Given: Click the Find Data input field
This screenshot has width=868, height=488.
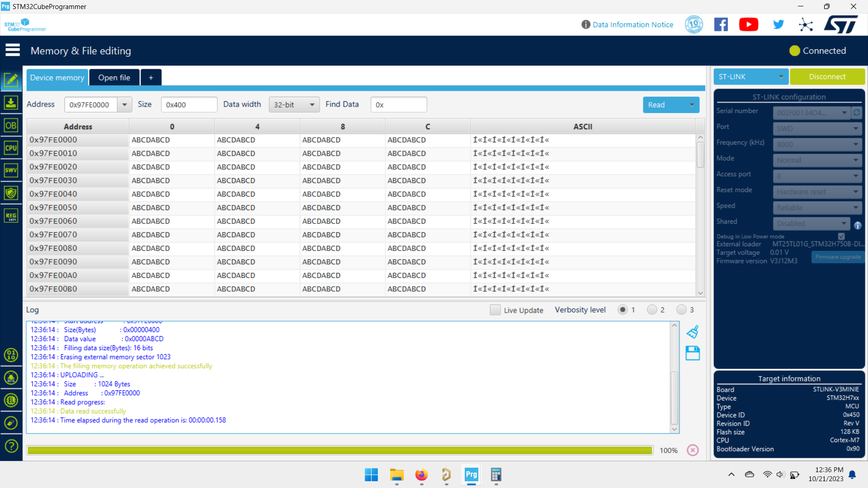Looking at the screenshot, I should point(399,105).
